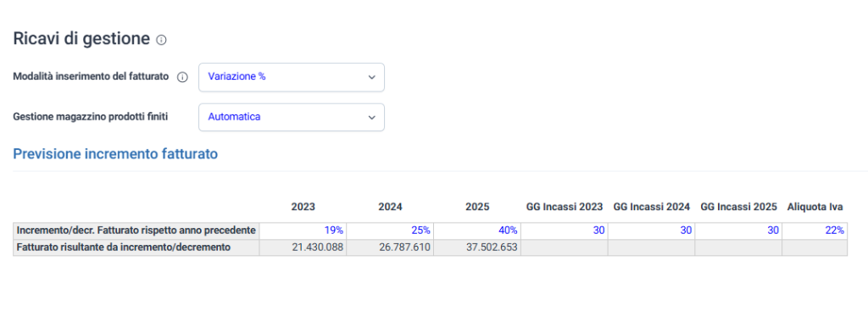Expand the Automatica magazzino dropdown
The image size is (868, 311).
tap(292, 117)
